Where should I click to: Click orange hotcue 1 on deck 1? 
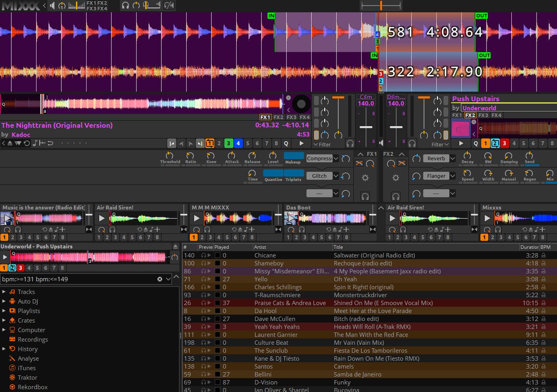(209, 143)
